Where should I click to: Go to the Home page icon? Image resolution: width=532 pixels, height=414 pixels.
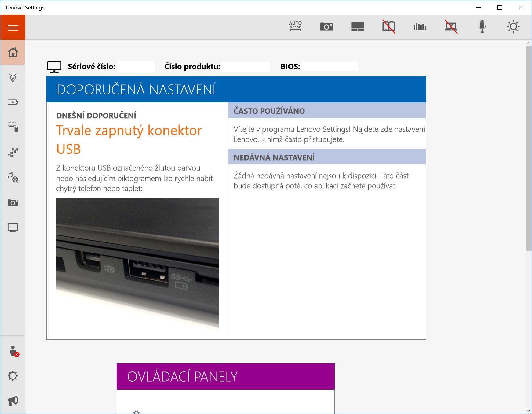click(13, 52)
